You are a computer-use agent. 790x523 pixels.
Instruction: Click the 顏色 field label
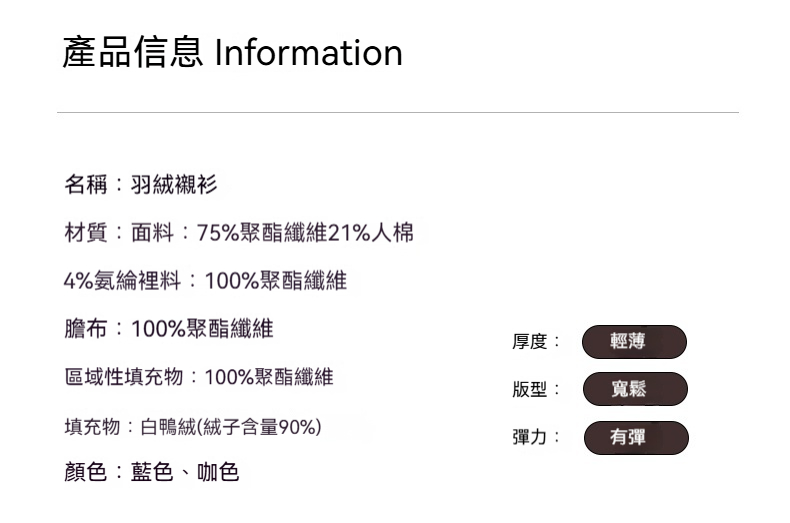86,472
